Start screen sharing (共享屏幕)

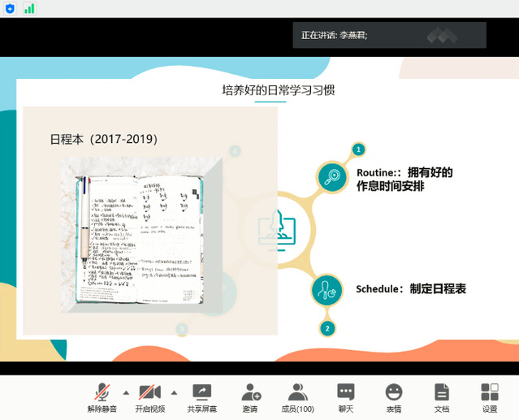point(201,396)
